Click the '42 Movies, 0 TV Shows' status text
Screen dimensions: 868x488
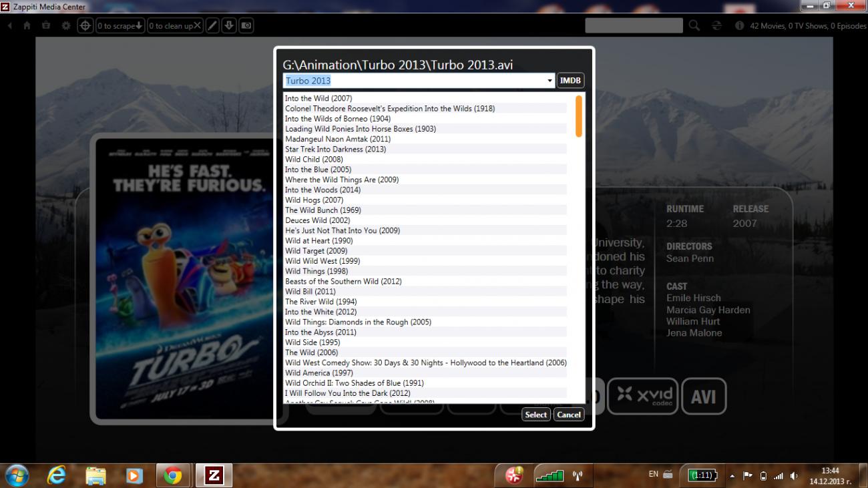tap(807, 26)
